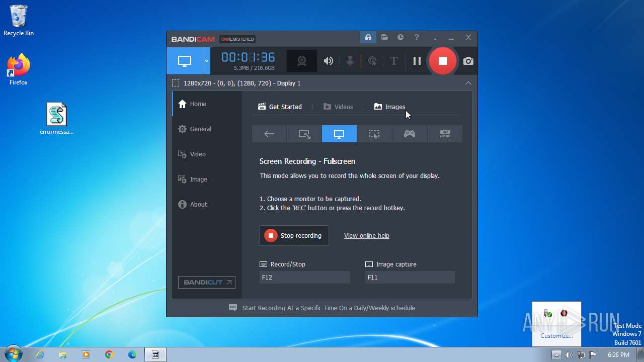Launch Microsoft Edge from taskbar
This screenshot has height=362, width=644.
click(x=132, y=354)
